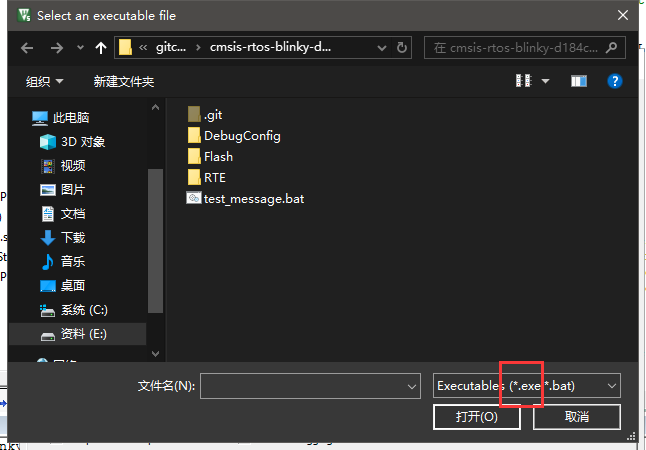Viewport: 646px width, 450px height.
Task: Select the DebugConfig folder
Action: point(241,135)
